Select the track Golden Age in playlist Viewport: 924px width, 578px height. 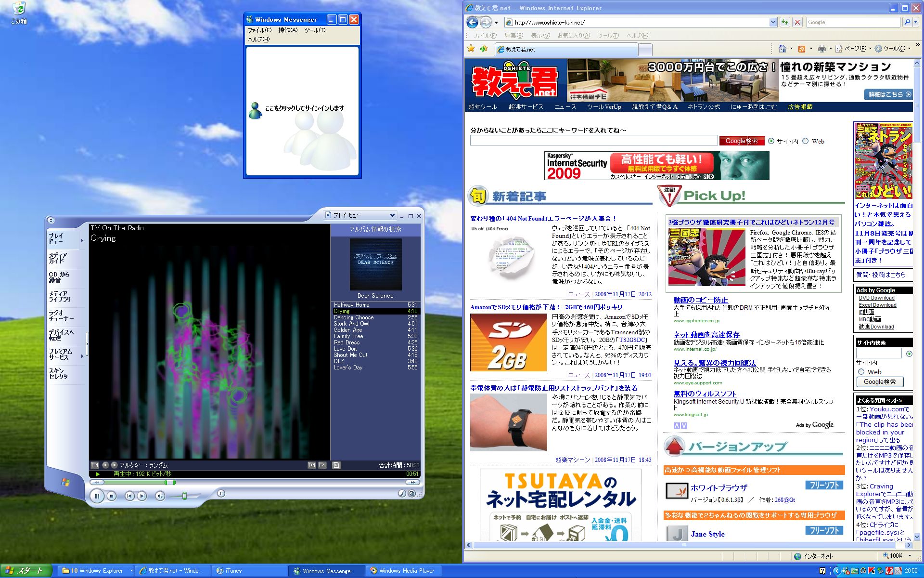tap(375, 330)
